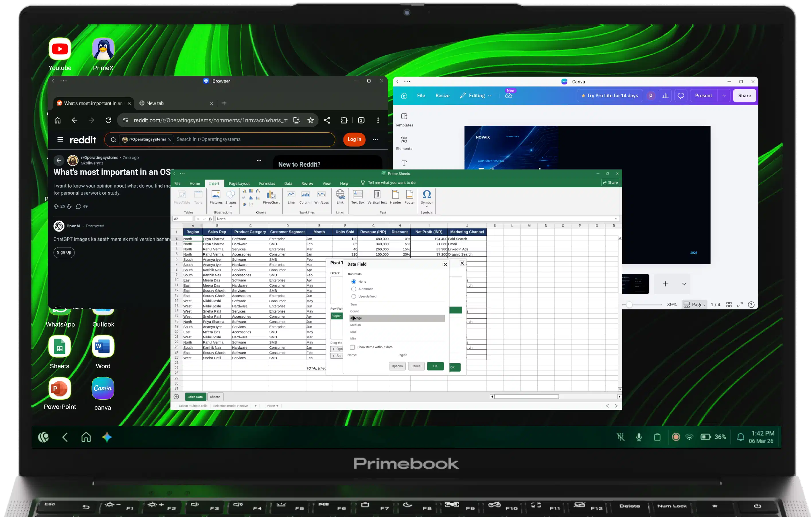Reload the Reddit page in Browser
The height and width of the screenshot is (517, 812).
tap(108, 120)
